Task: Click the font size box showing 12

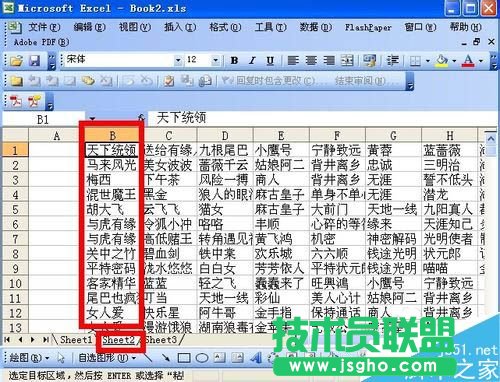Action: tap(198, 60)
